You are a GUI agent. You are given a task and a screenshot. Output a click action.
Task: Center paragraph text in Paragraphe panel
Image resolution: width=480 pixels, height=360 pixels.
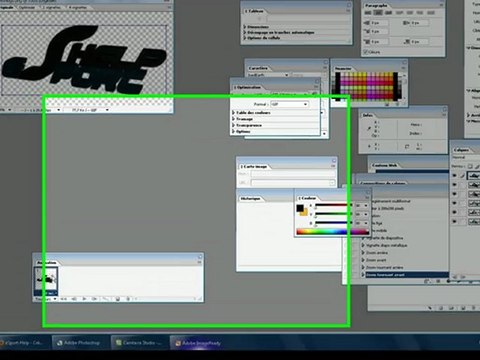[378, 13]
